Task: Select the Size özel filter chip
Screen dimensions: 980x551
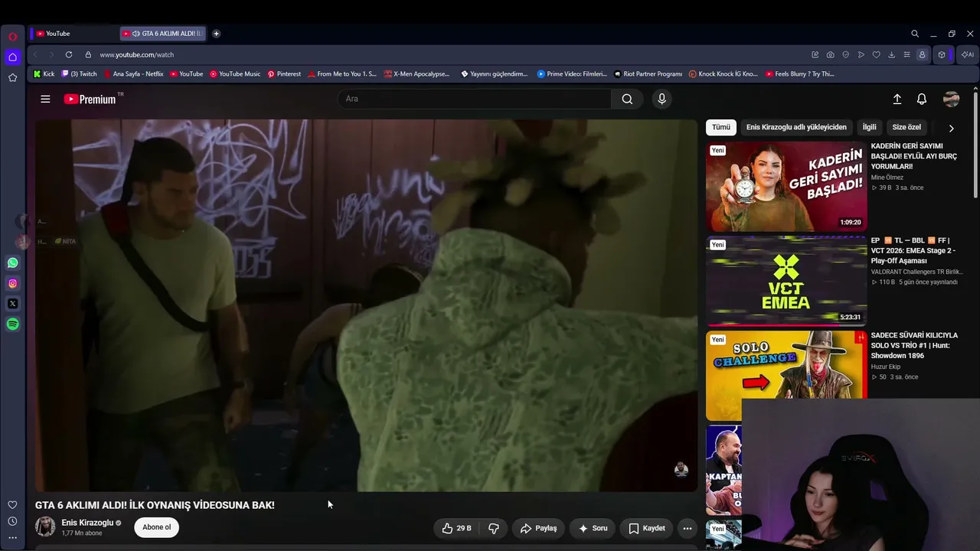Action: tap(906, 127)
